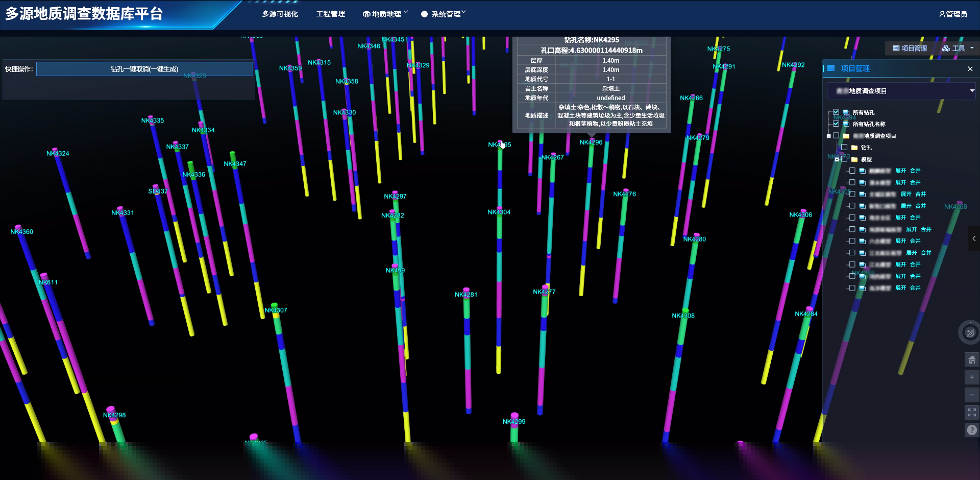Close the 项目管理 panel

(x=970, y=69)
